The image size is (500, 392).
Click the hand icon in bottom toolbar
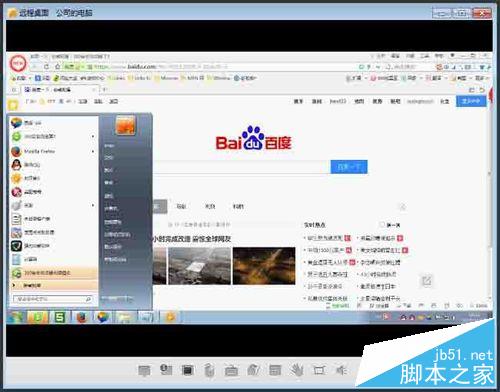point(297,370)
